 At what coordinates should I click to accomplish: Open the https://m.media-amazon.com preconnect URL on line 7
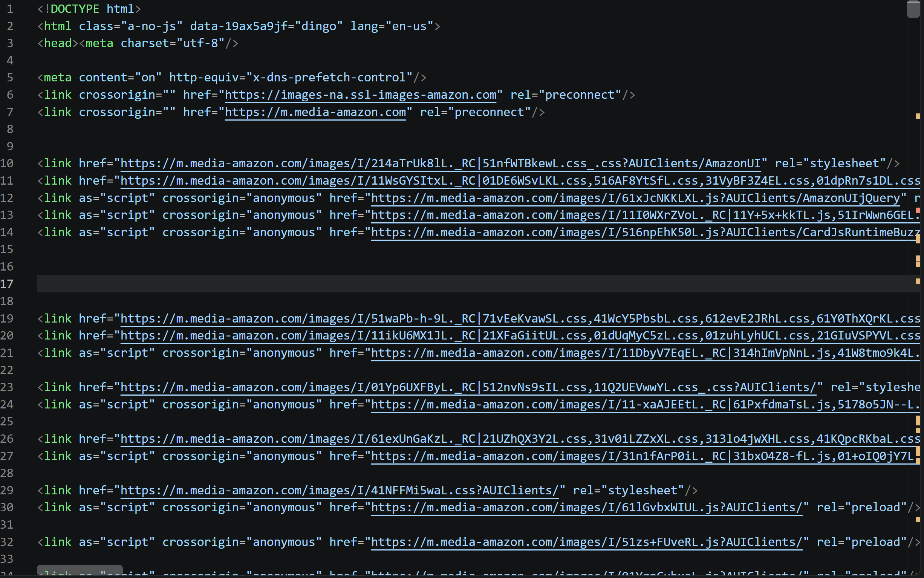(x=315, y=112)
